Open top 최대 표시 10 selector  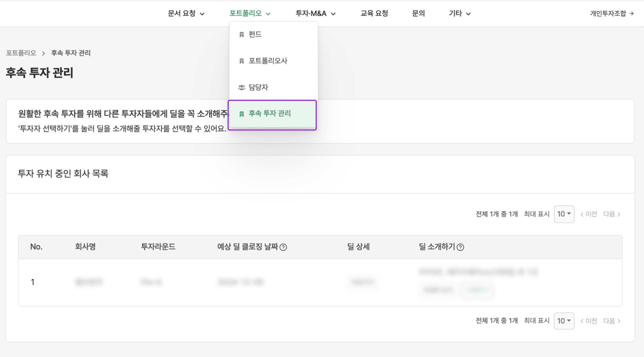pyautogui.click(x=564, y=214)
